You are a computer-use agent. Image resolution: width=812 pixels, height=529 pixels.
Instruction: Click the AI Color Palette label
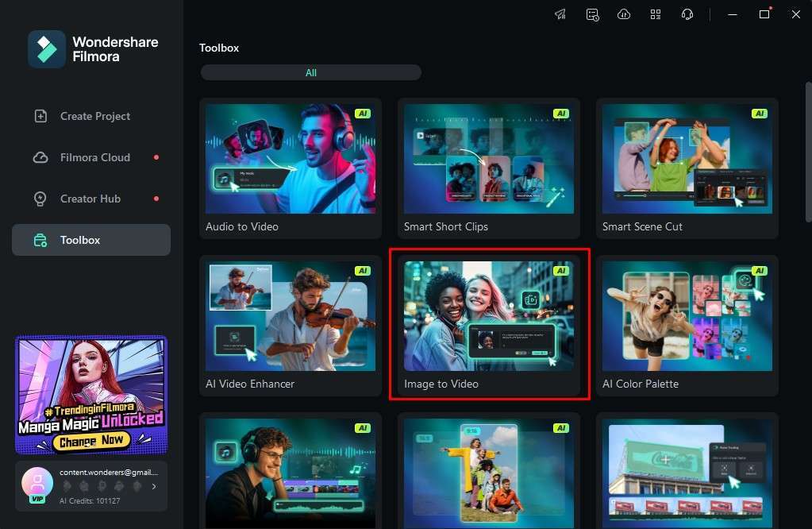tap(640, 384)
